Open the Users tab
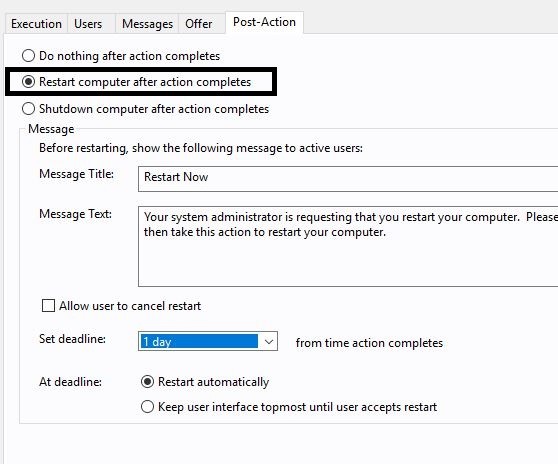 (88, 24)
